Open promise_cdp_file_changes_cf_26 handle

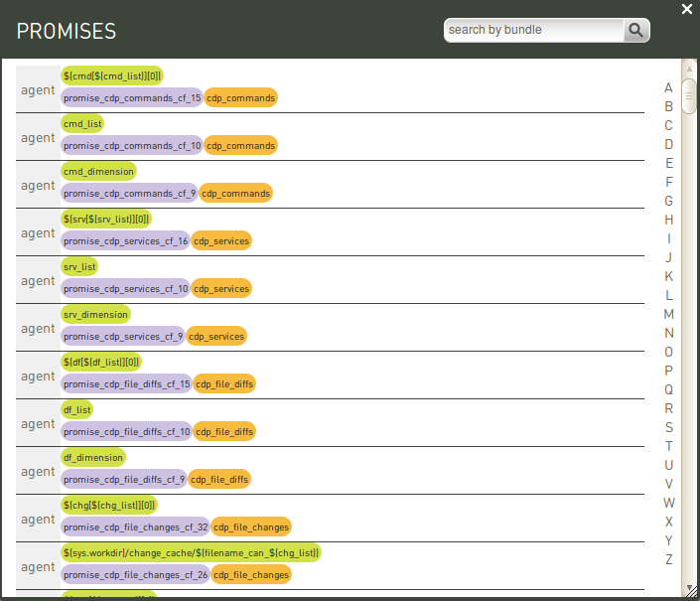(x=136, y=574)
